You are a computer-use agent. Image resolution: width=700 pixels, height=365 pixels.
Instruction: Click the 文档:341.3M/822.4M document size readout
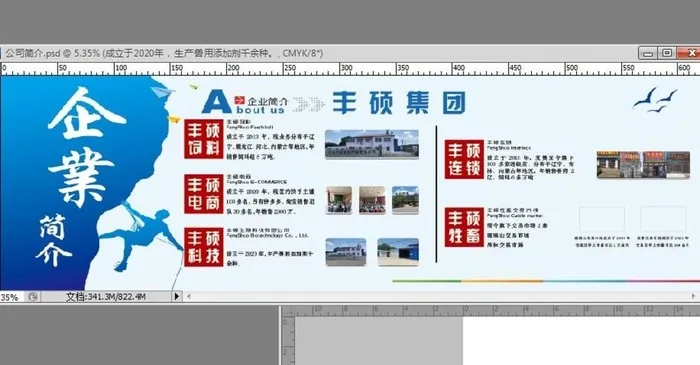[106, 296]
